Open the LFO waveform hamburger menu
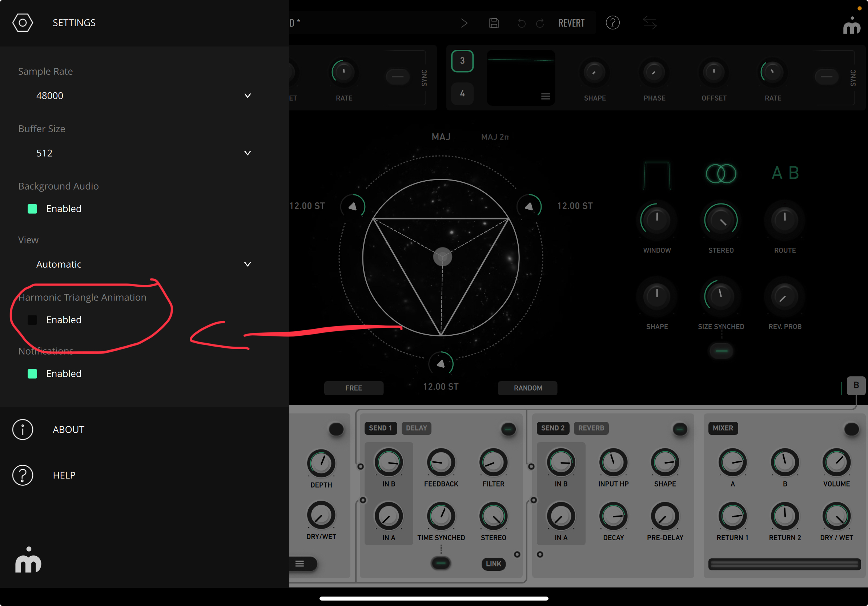Screen dimensions: 868x606 click(546, 96)
